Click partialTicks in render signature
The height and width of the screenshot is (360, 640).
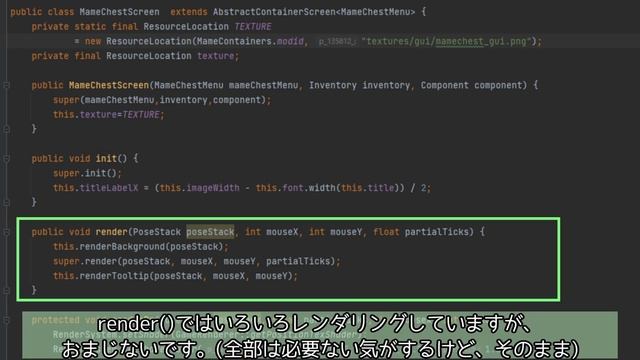pyautogui.click(x=437, y=232)
